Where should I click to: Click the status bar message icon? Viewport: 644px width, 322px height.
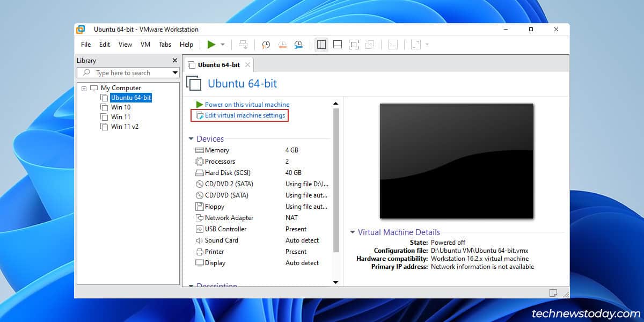tap(553, 292)
